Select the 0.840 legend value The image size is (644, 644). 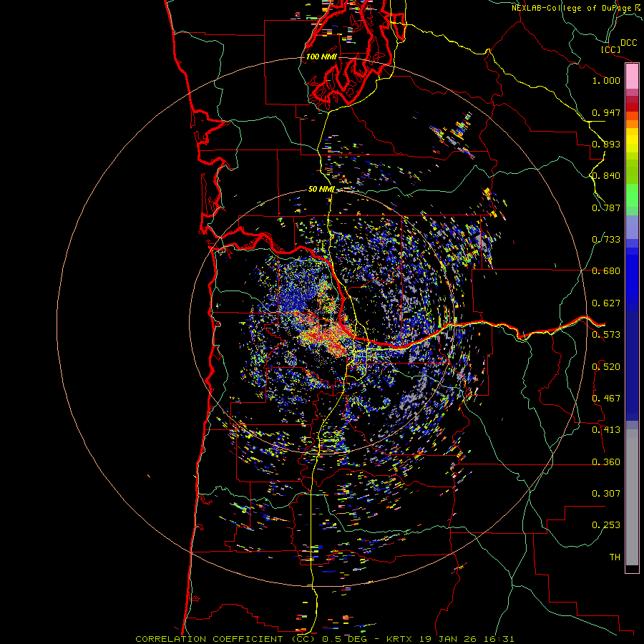pyautogui.click(x=606, y=176)
